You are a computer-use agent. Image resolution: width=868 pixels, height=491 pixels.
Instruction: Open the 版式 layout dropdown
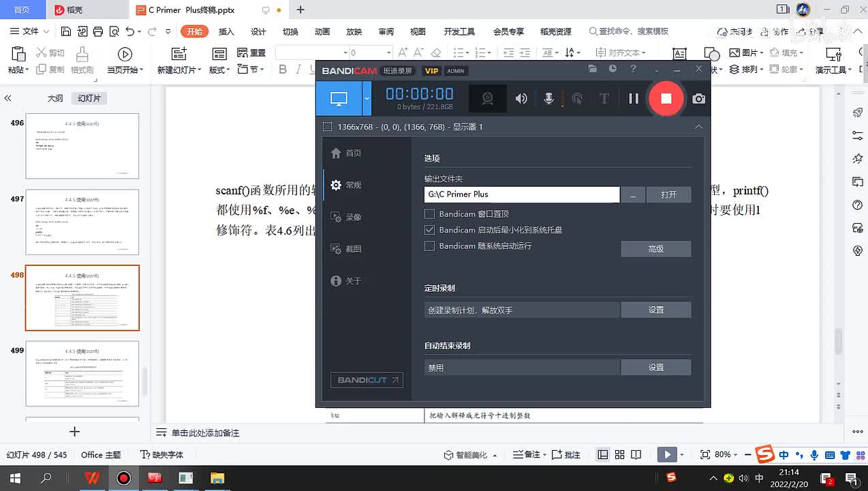[219, 70]
